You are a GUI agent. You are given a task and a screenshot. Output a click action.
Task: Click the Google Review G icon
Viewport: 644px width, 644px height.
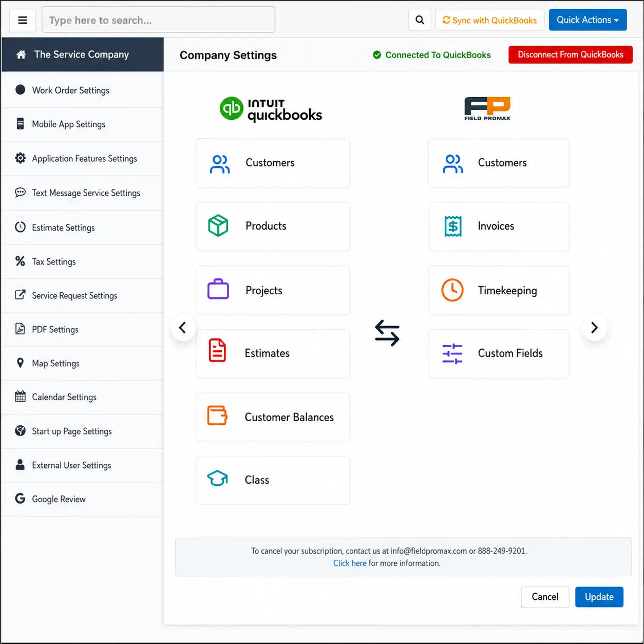click(x=20, y=499)
